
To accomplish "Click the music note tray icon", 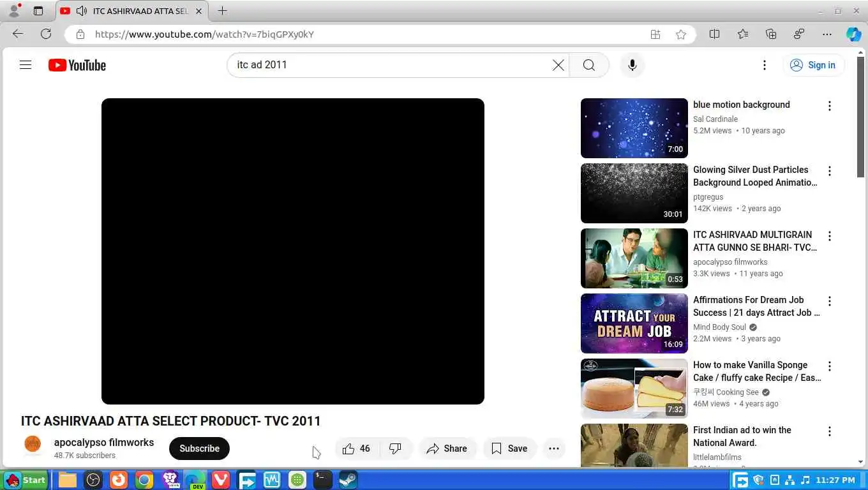I will point(805,480).
